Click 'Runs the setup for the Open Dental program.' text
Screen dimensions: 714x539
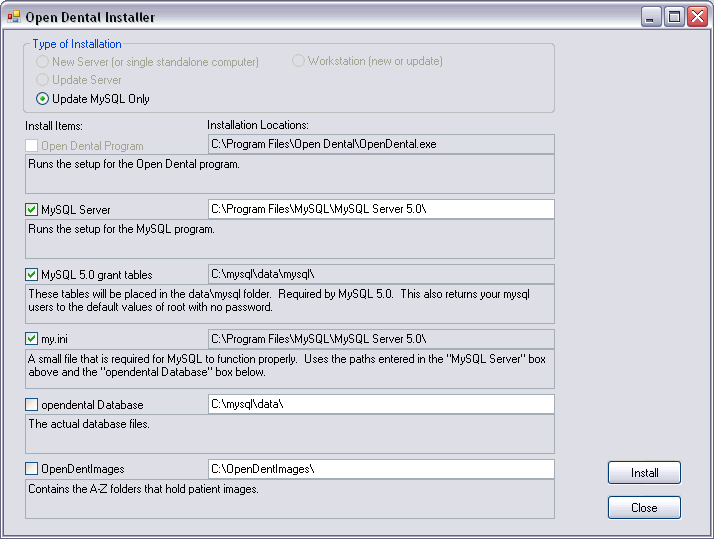(x=134, y=164)
